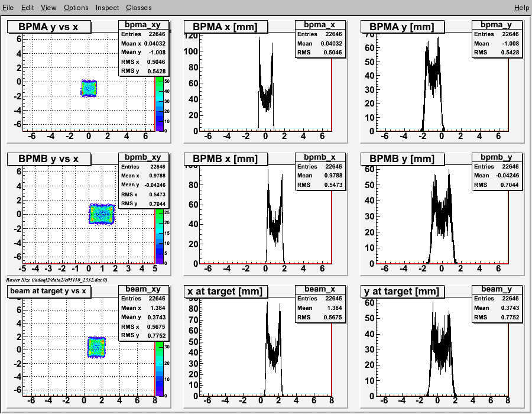Click the 'Raster Size' file path label
Image resolution: width=532 pixels, height=414 pixels.
point(56,280)
